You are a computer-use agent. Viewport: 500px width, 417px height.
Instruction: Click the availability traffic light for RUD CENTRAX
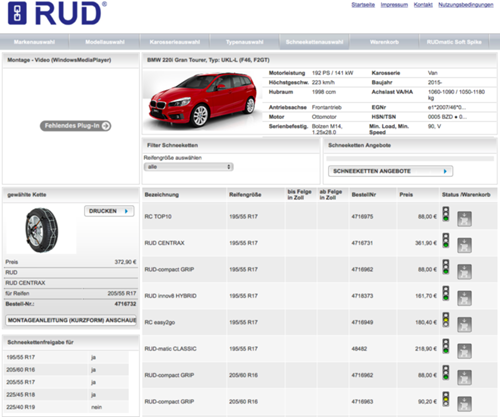[446, 240]
